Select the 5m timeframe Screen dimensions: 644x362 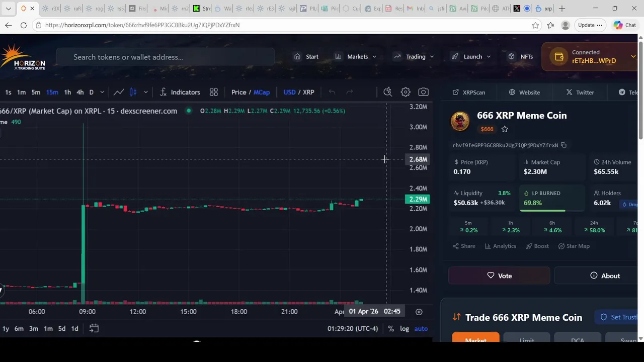[x=36, y=92]
